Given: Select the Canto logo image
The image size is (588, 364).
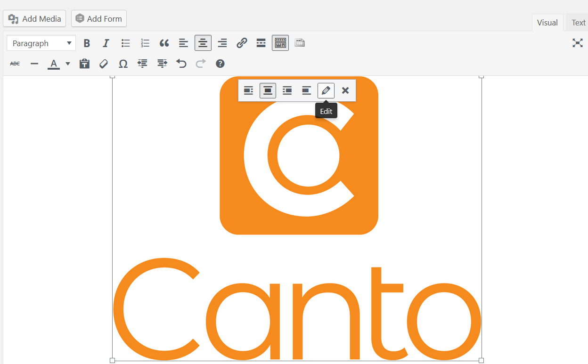Looking at the screenshot, I should tap(297, 218).
